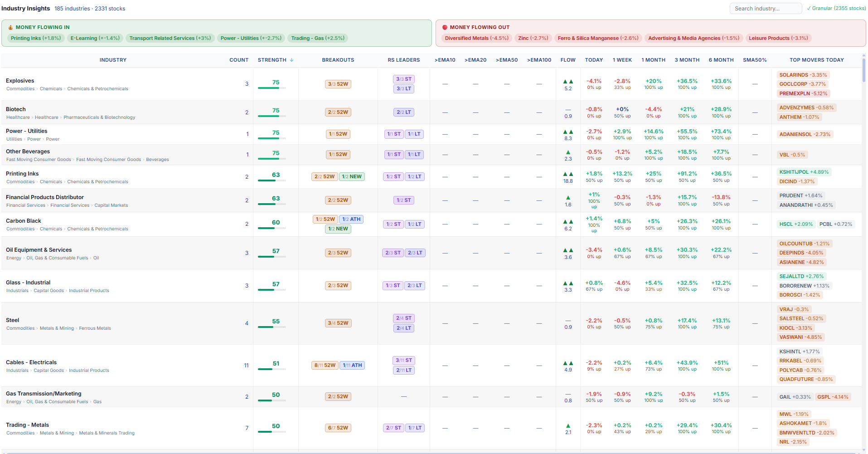This screenshot has height=454, width=868.
Task: Click strength bar for Trading - Metals row
Action: pyautogui.click(x=272, y=432)
